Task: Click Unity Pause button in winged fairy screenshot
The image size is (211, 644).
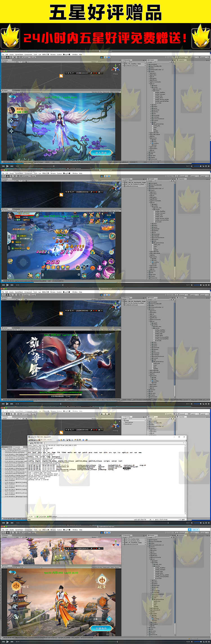Action: [105, 57]
